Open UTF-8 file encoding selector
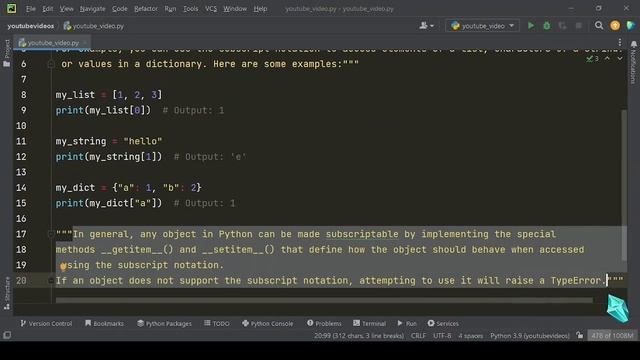This screenshot has width=640, height=360. tap(442, 336)
